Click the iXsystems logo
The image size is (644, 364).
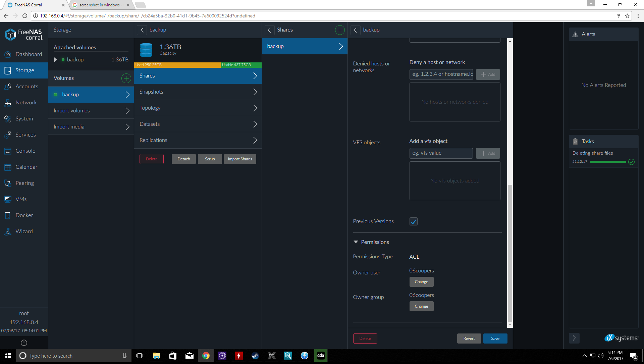[x=621, y=338]
